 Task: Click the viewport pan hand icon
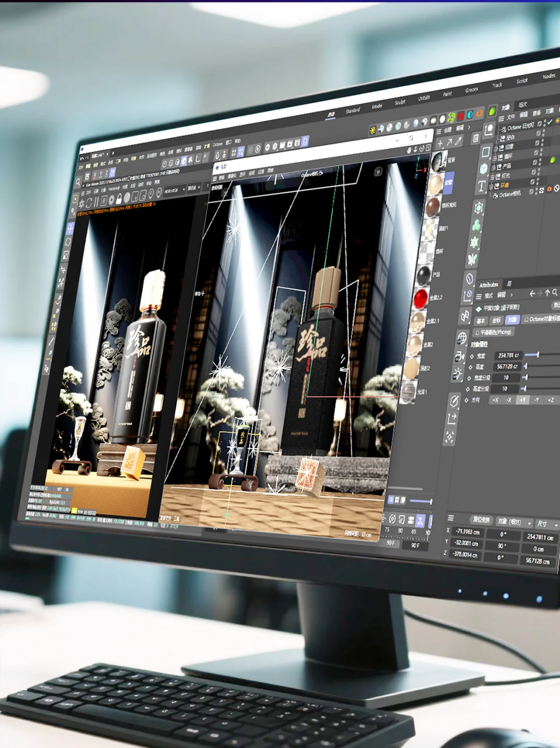point(409,150)
